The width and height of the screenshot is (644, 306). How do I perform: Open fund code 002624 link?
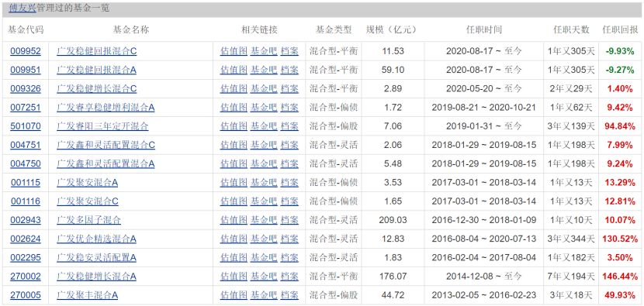pyautogui.click(x=26, y=239)
